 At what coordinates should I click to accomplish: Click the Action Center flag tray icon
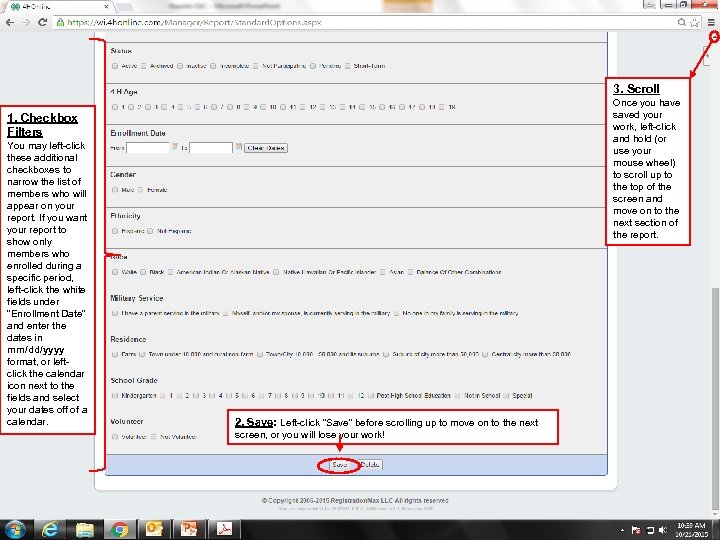tap(636, 530)
